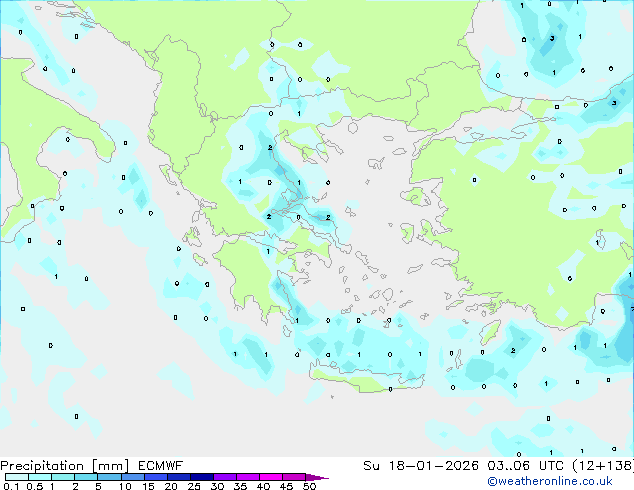Click the 2–5 mm legend color swatch
This screenshot has width=634, height=490.
tap(86, 477)
